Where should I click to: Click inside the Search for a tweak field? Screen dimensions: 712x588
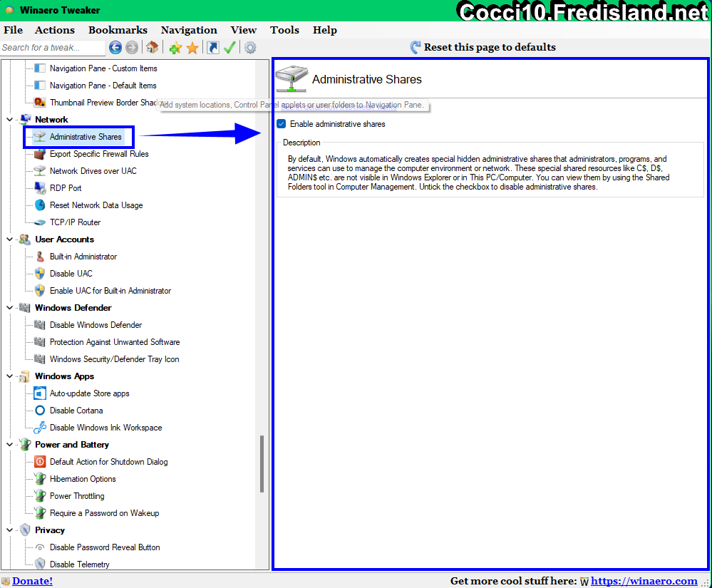[x=53, y=48]
